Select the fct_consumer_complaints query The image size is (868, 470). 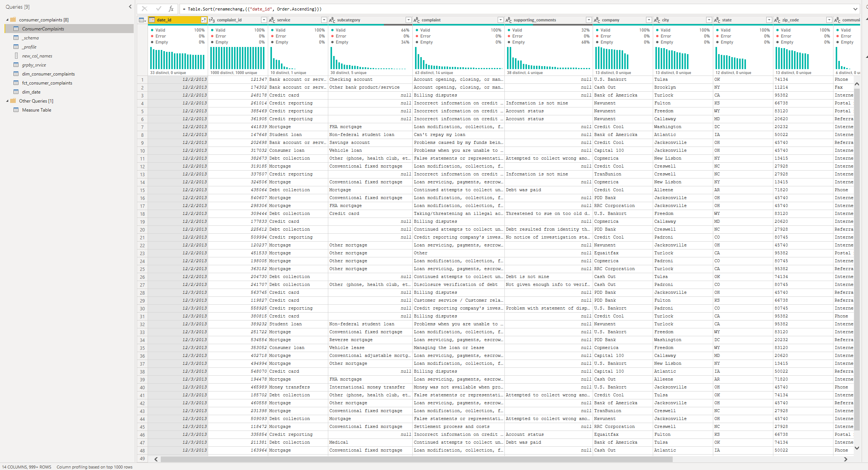(69, 83)
